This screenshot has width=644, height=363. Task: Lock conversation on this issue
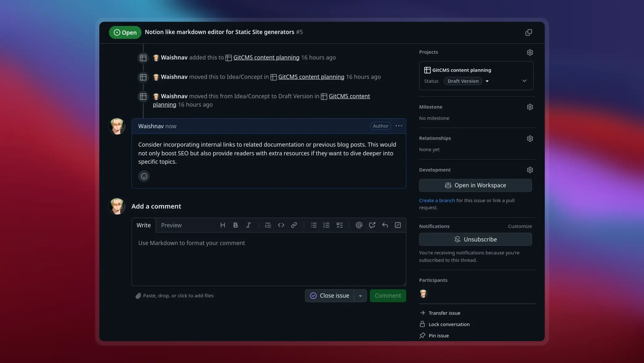click(x=449, y=324)
